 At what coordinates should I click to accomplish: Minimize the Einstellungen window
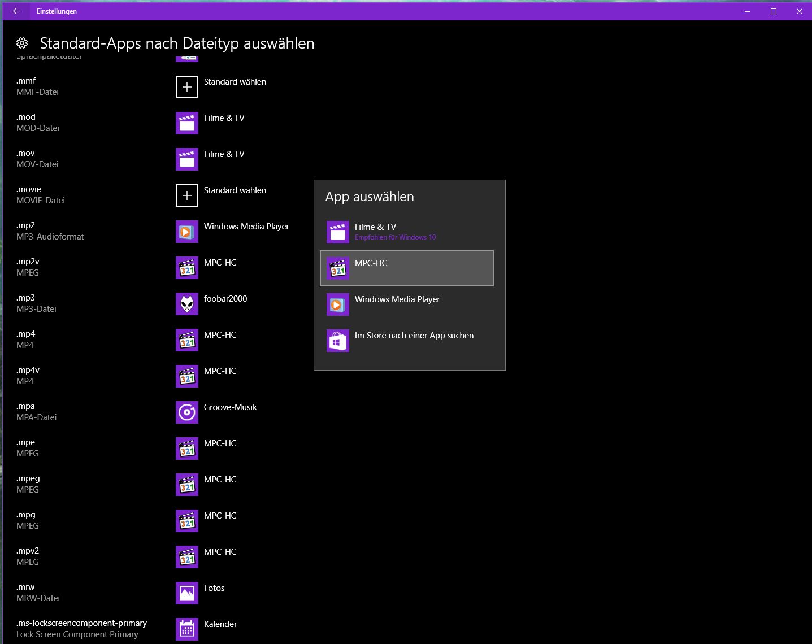pyautogui.click(x=748, y=11)
